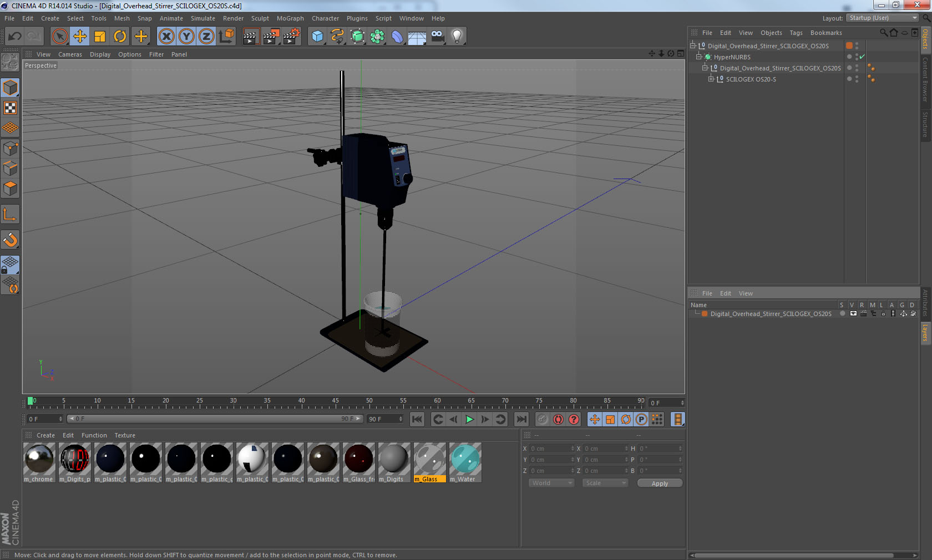This screenshot has height=560, width=932.
Task: Render to Picture Viewer
Action: [271, 37]
